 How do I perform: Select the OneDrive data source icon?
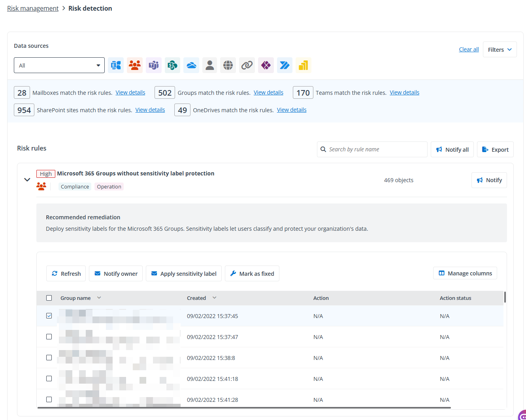[191, 65]
